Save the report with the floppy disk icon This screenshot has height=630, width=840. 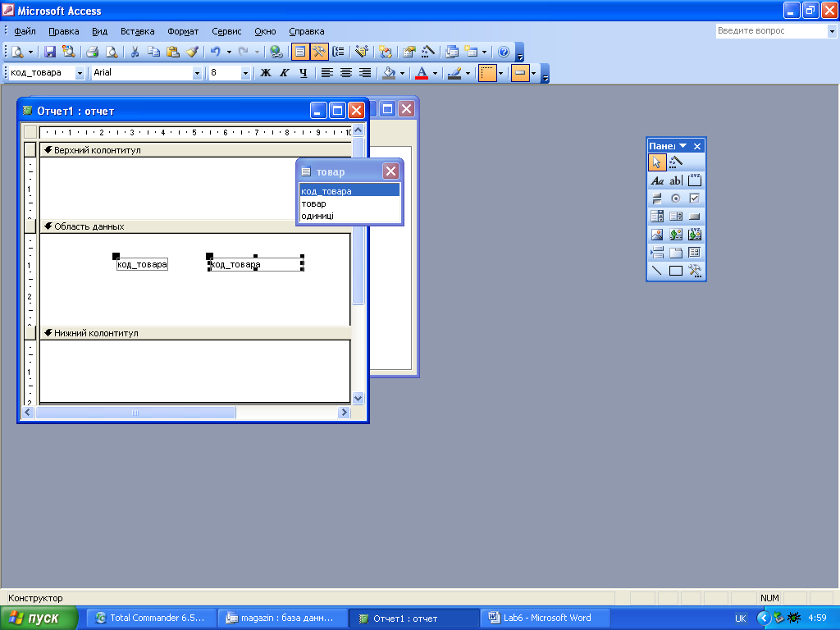[x=50, y=52]
